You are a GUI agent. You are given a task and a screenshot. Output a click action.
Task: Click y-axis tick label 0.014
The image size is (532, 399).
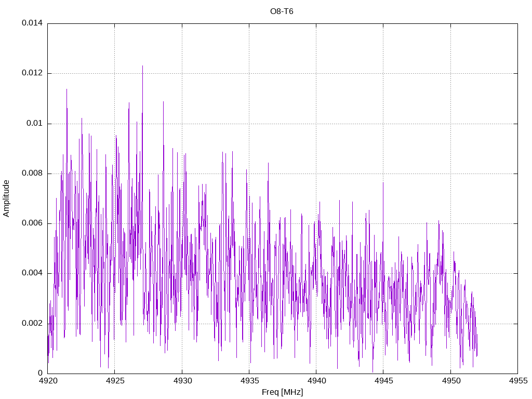pos(32,23)
